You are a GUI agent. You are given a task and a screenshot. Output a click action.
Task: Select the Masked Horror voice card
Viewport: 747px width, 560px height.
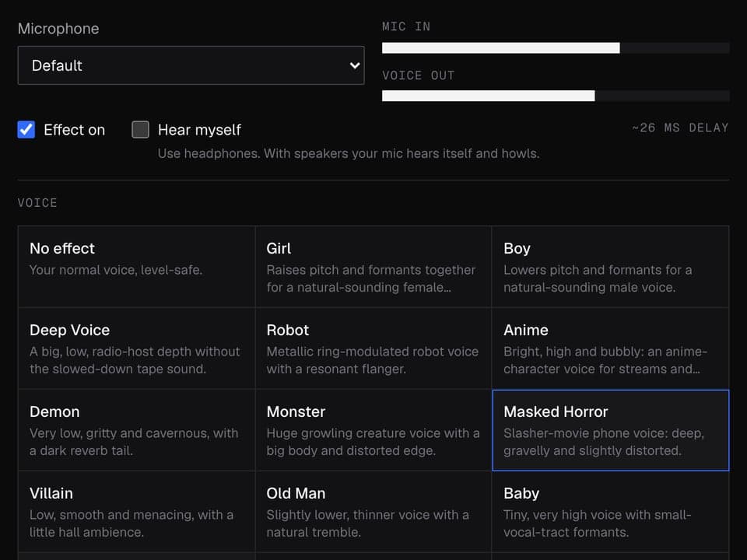tap(610, 430)
